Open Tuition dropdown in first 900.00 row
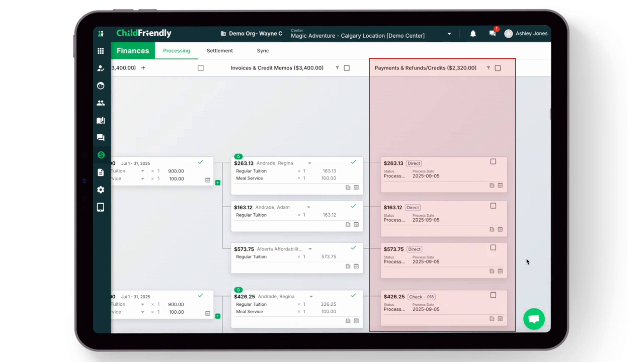Image resolution: width=644 pixels, height=362 pixels. click(x=142, y=171)
